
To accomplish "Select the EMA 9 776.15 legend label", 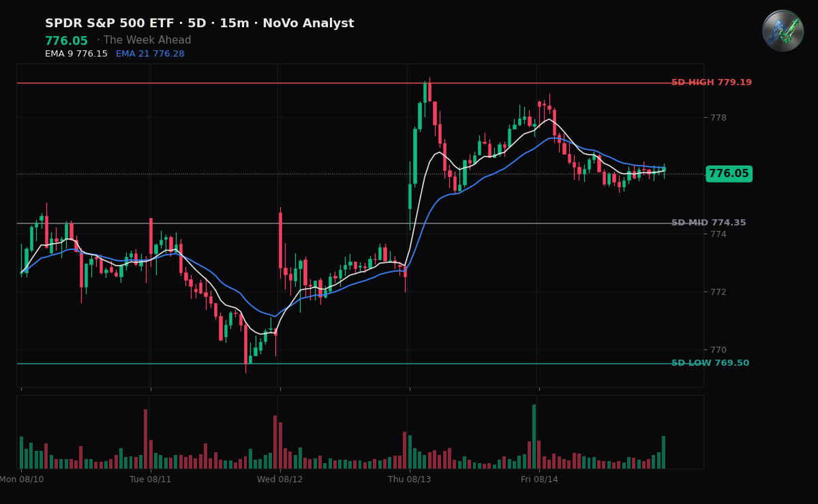I will click(x=76, y=54).
